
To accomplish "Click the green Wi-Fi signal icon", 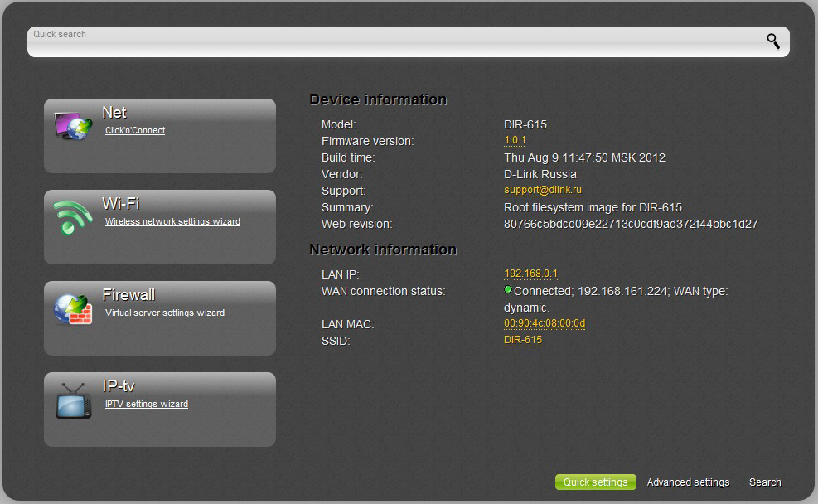I will [73, 218].
